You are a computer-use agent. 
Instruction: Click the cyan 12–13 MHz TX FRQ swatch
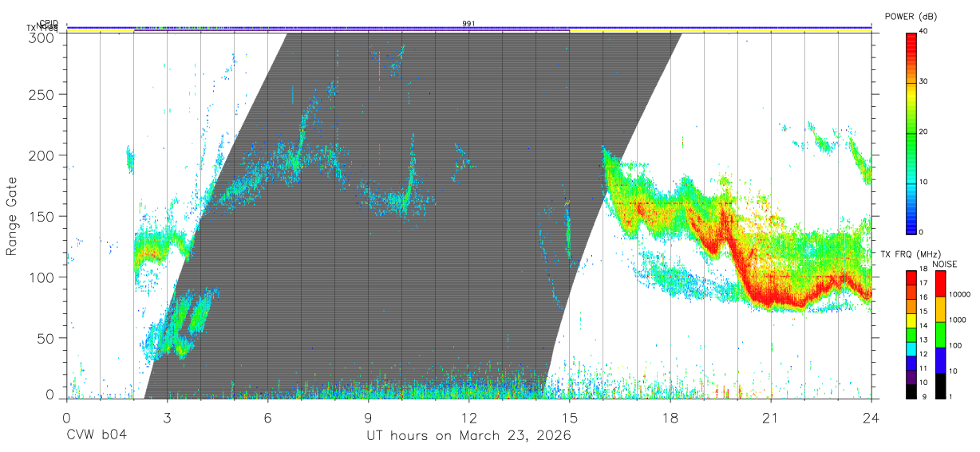click(x=911, y=348)
